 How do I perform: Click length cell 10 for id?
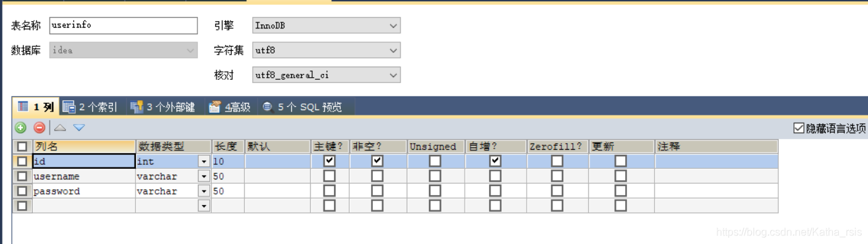(228, 161)
